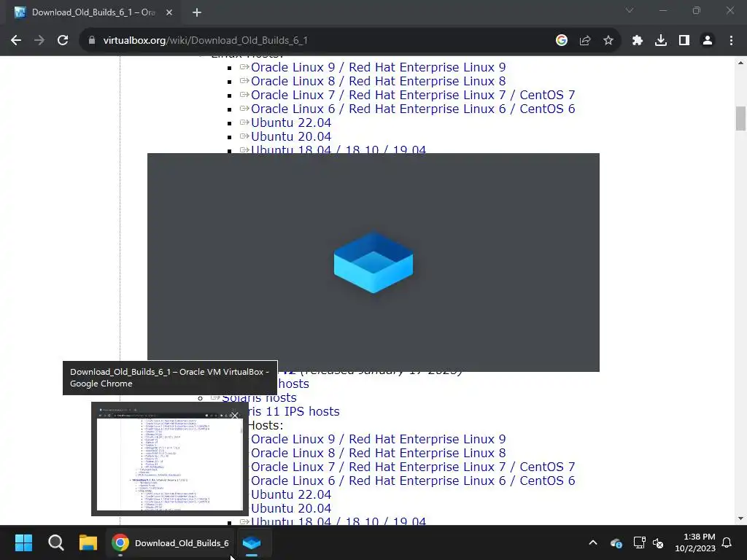
Task: Open the taskbar Search icon
Action: 55,542
